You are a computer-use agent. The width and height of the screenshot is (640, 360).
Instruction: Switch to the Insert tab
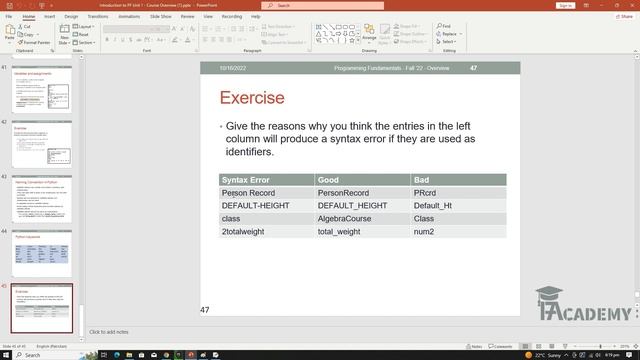tap(49, 17)
